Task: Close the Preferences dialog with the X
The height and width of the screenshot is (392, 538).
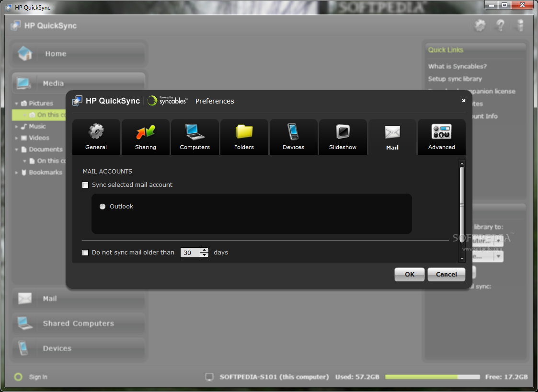Action: 464,101
